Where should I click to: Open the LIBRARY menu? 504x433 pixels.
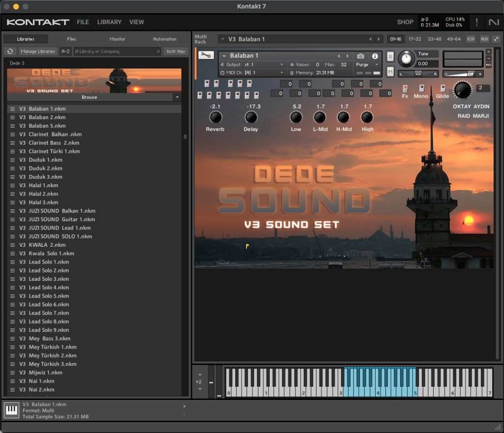tap(109, 22)
